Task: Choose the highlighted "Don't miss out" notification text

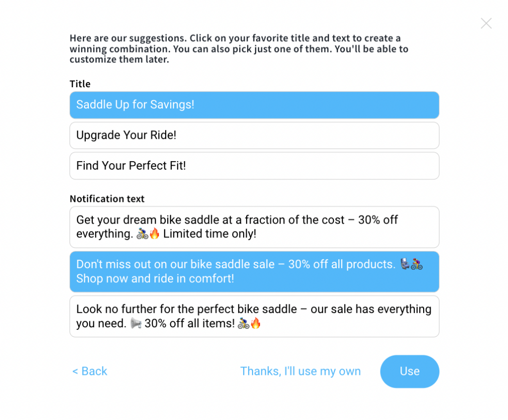Action: pyautogui.click(x=254, y=271)
